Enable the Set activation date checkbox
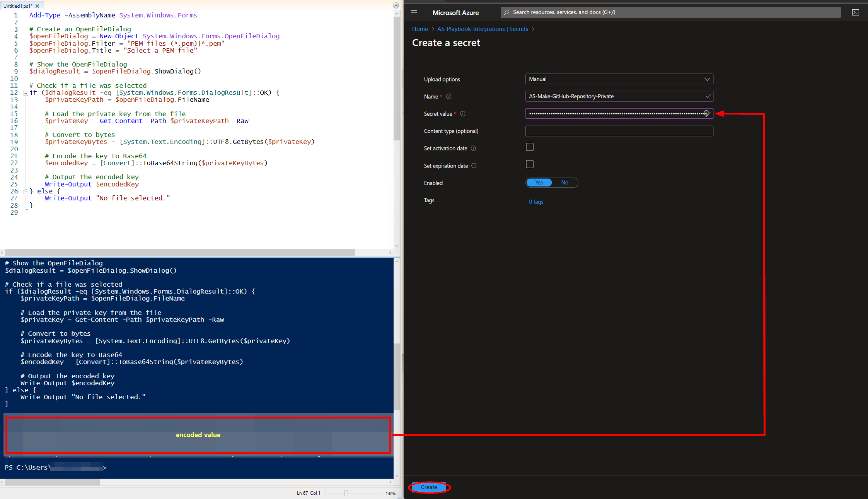868x499 pixels. 530,147
